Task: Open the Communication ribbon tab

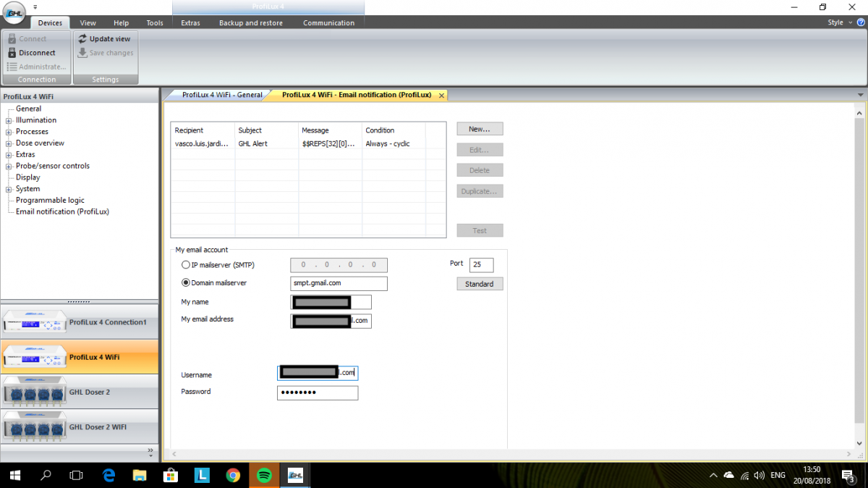Action: tap(329, 23)
